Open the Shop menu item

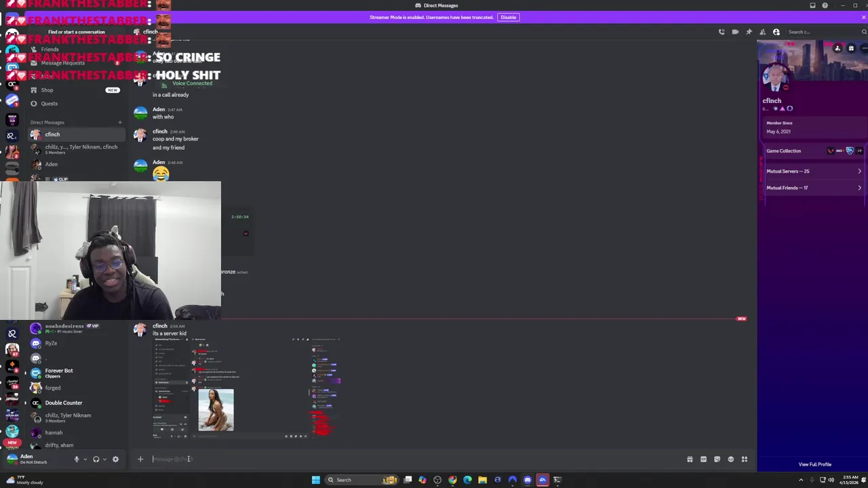click(75, 90)
